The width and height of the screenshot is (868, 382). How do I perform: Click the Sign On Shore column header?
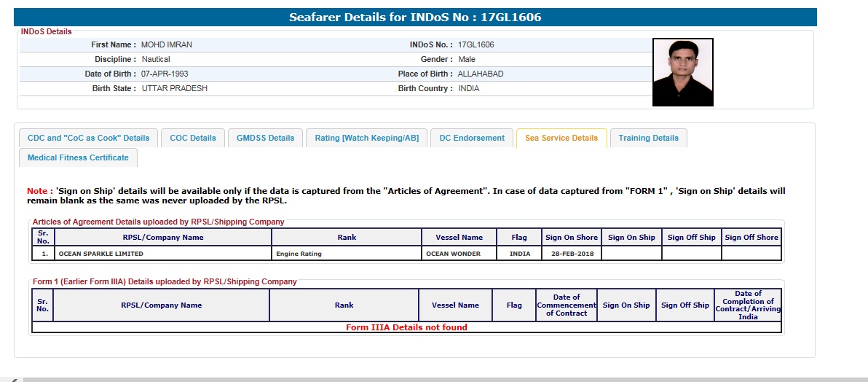pos(571,237)
